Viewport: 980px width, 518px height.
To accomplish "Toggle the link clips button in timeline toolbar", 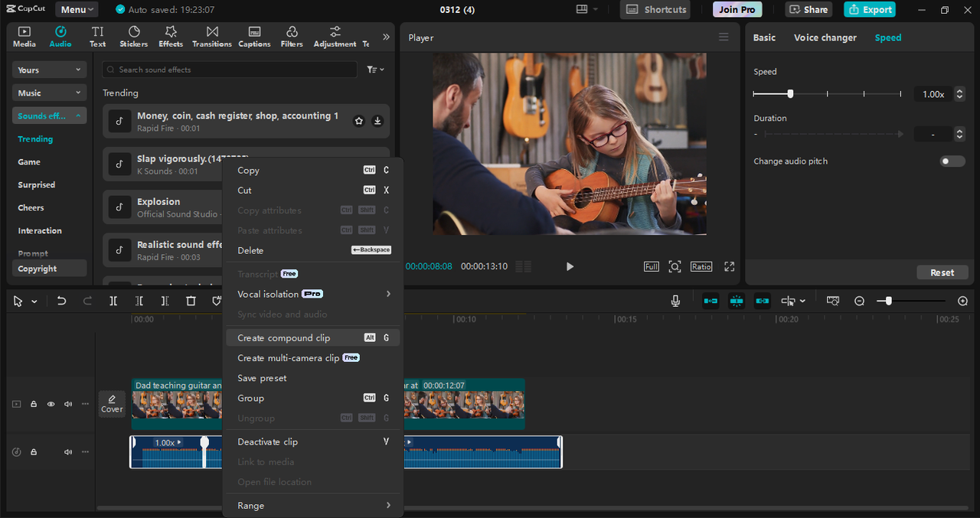I will point(762,301).
